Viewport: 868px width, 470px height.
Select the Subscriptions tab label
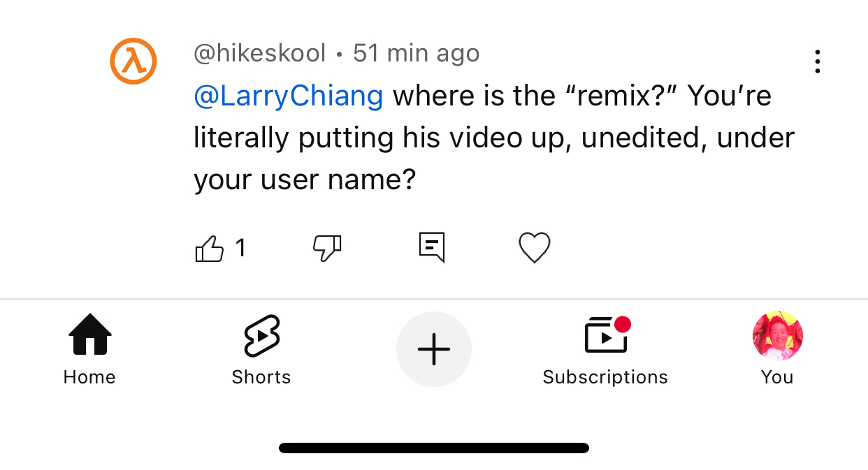(605, 377)
